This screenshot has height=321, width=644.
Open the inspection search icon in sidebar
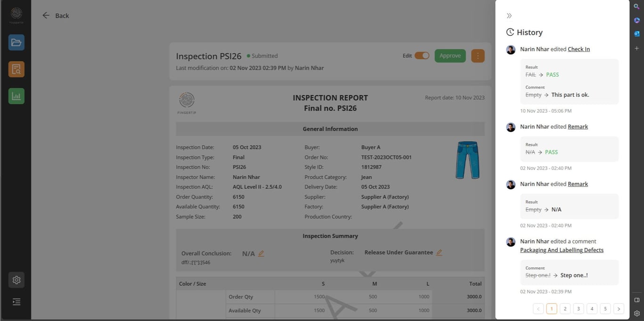pos(17,69)
